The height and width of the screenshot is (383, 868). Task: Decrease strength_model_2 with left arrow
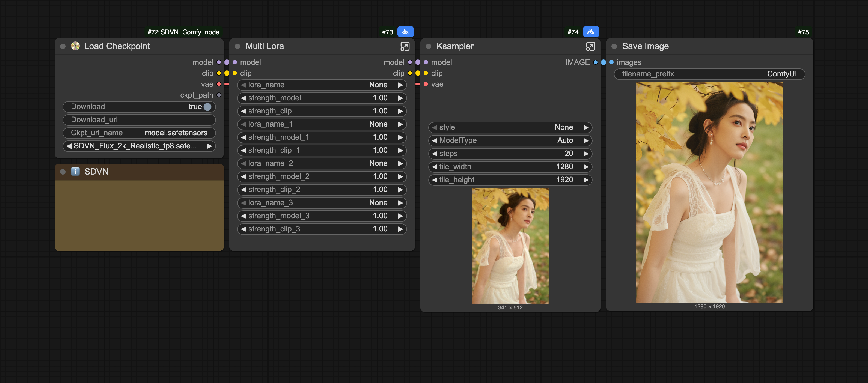(x=244, y=176)
